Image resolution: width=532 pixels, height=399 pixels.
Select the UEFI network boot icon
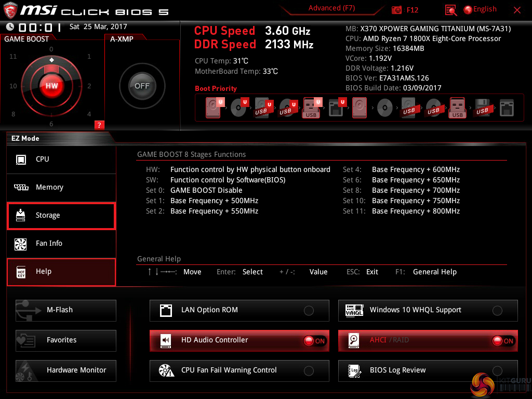point(337,108)
